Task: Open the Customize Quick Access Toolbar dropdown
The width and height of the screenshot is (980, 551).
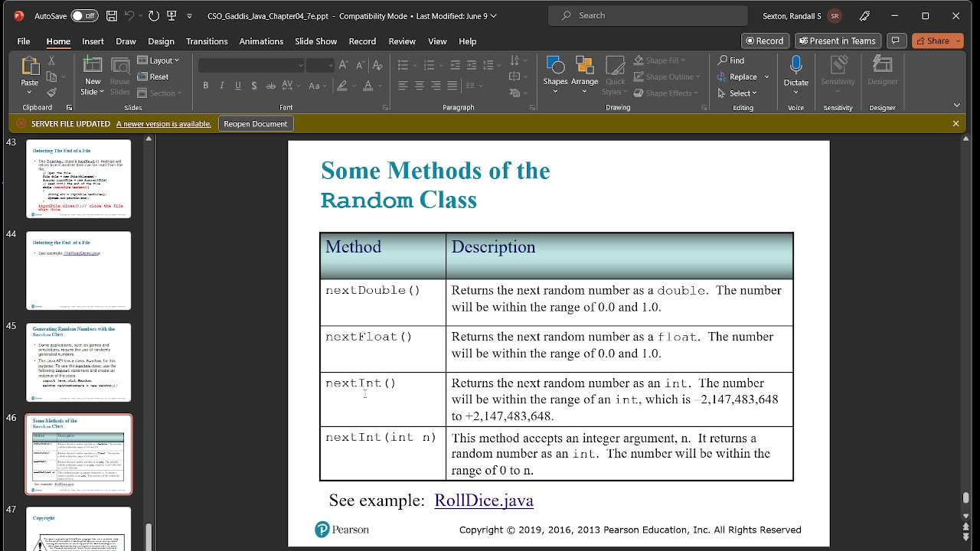Action: click(190, 15)
